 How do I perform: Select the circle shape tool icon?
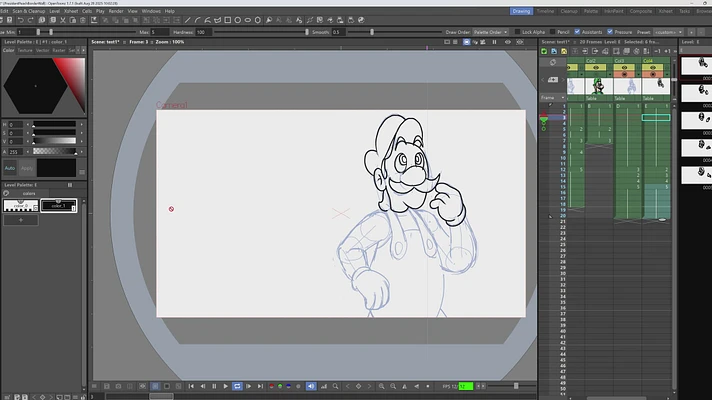coord(237,20)
